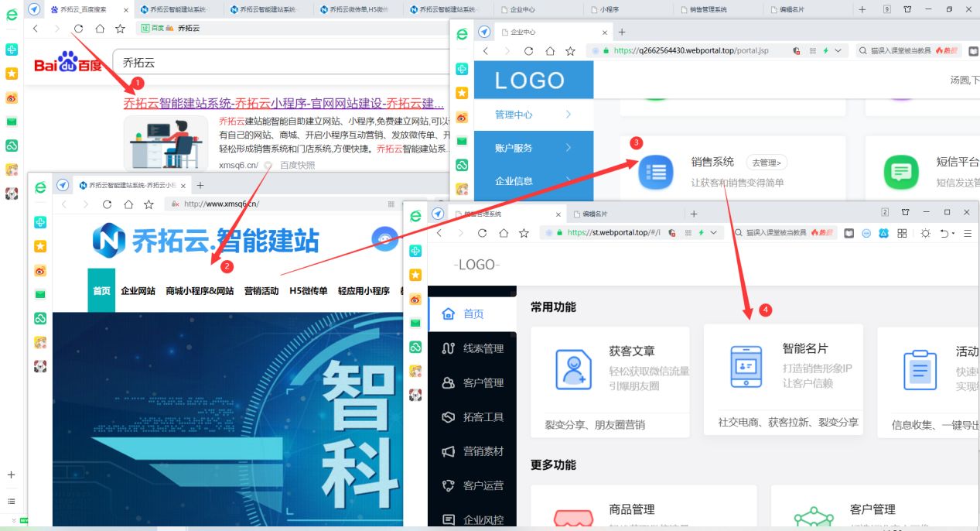980x531 pixels.
Task: Click the green 短信平台 chat icon
Action: [x=901, y=172]
